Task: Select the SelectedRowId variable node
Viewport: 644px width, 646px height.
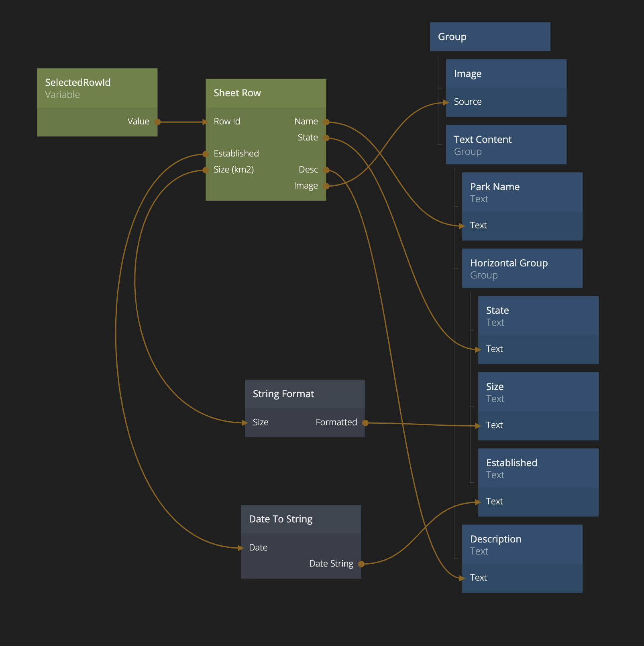Action: (97, 88)
